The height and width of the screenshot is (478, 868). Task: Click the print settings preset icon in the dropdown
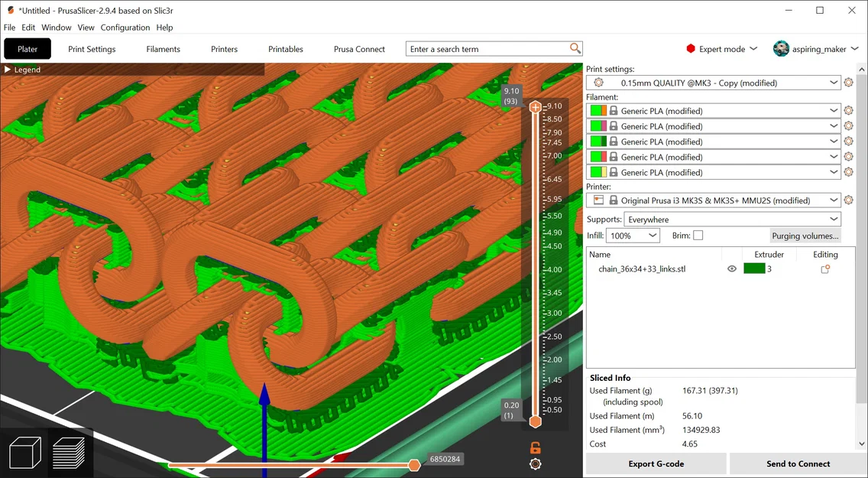tap(598, 83)
